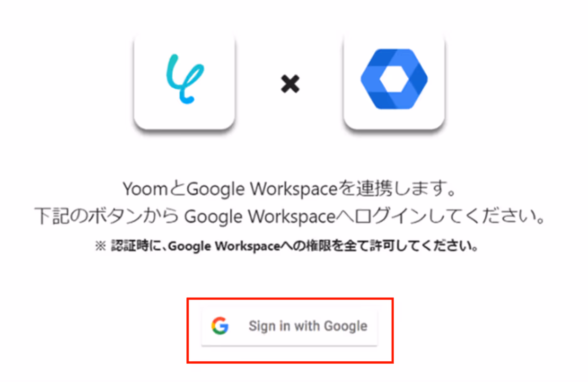Click "Google Workspace" in the second heading line

[x=260, y=217]
